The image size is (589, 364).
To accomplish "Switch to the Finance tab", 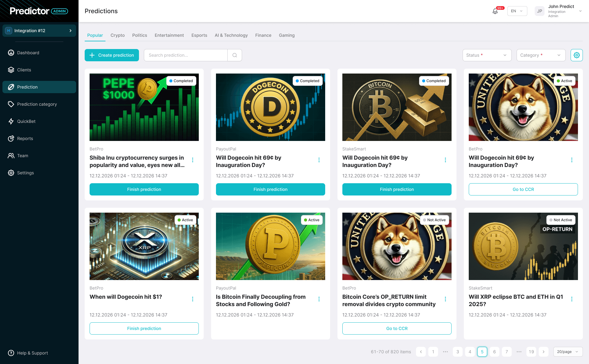I will click(x=263, y=35).
